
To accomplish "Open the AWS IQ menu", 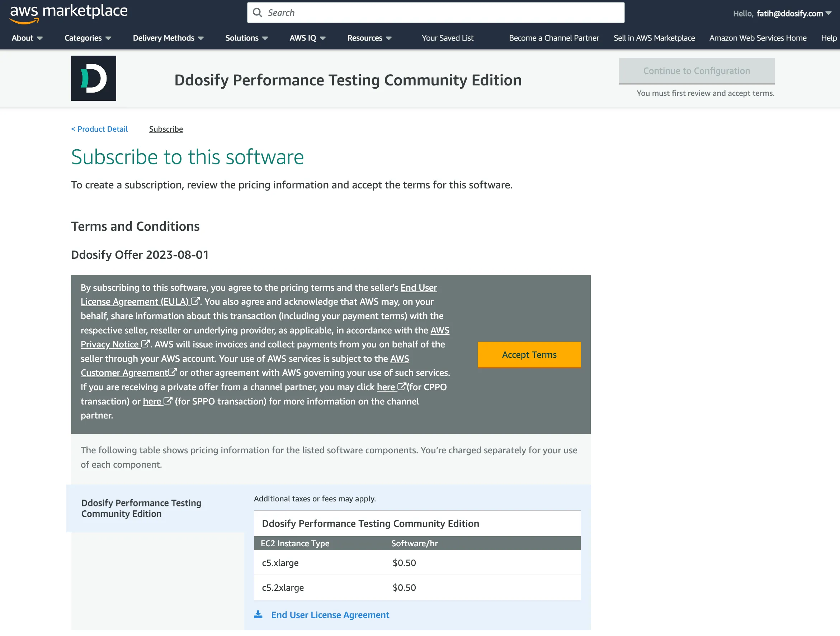I will 308,38.
